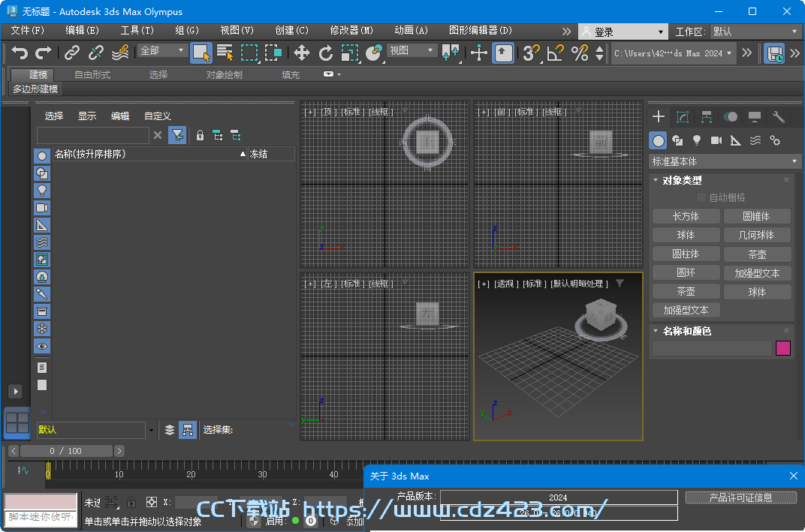The width and height of the screenshot is (805, 532).
Task: Toggle Percent Snap in the toolbar
Action: pos(580,53)
